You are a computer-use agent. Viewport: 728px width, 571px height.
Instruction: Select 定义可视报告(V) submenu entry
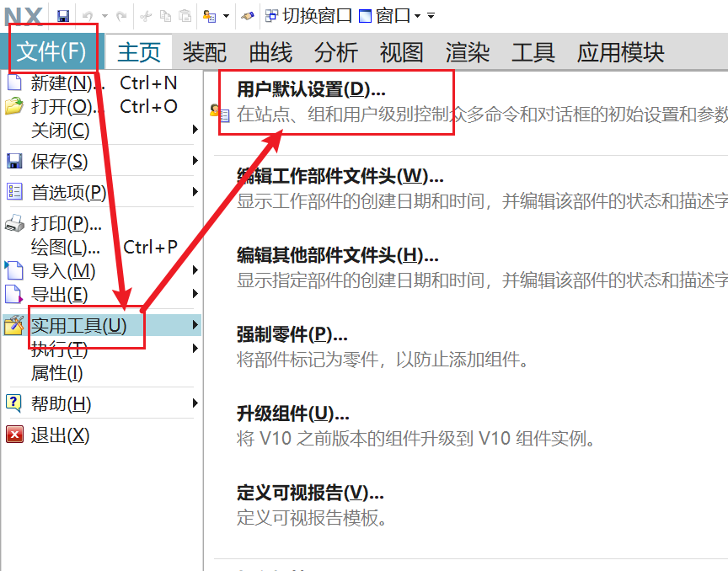click(x=310, y=493)
